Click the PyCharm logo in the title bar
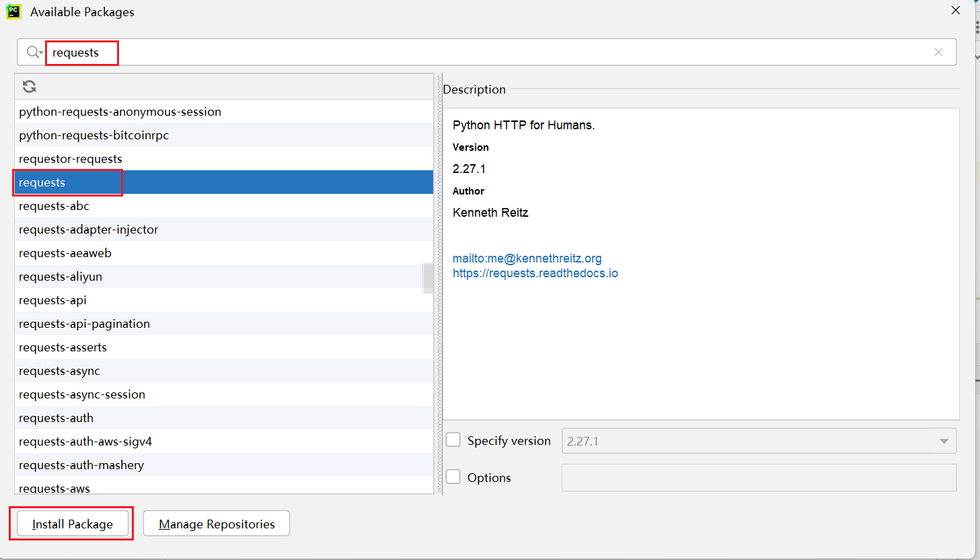 click(13, 11)
